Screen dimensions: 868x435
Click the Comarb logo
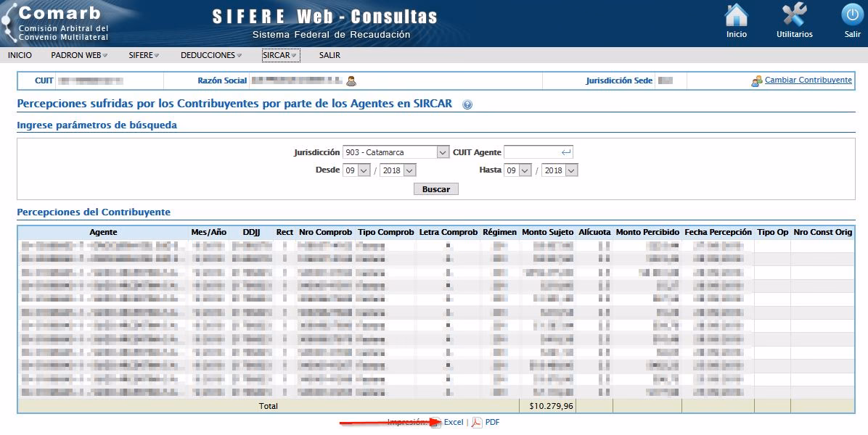(x=58, y=23)
